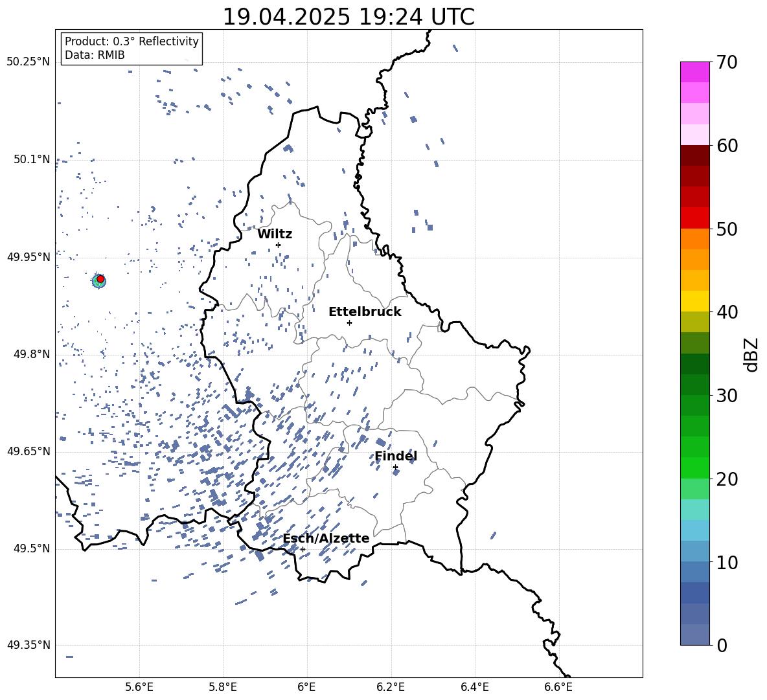Image resolution: width=767 pixels, height=700 pixels.
Task: Click the Product: 0.3° Reflectivity text
Action: [x=132, y=41]
